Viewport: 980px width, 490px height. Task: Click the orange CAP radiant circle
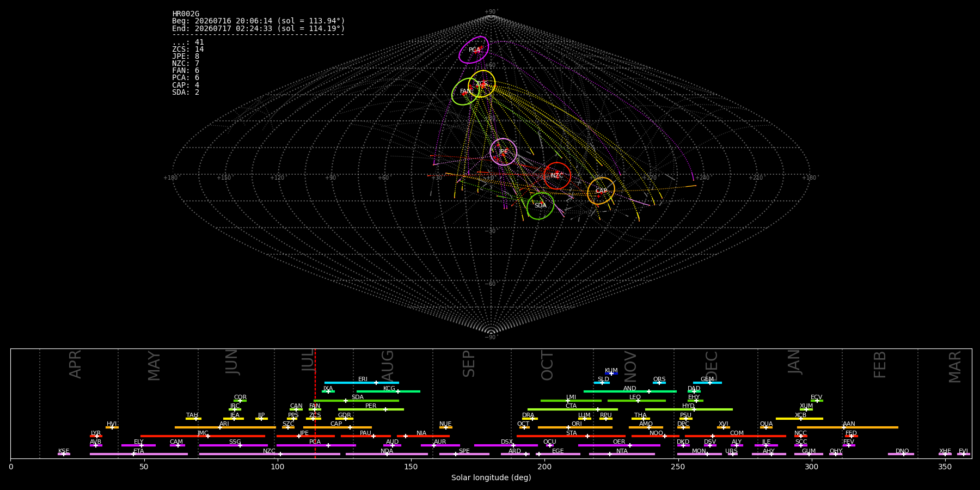coord(601,191)
